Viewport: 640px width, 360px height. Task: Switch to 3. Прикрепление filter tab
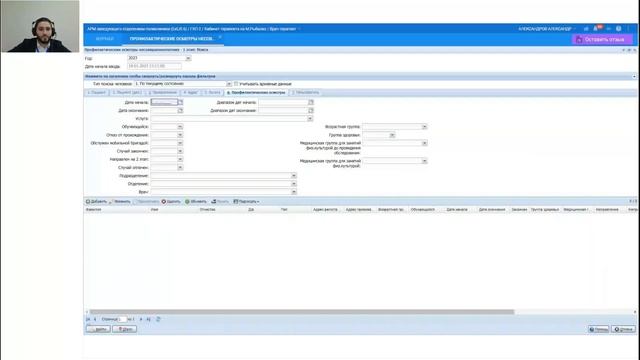click(x=162, y=93)
